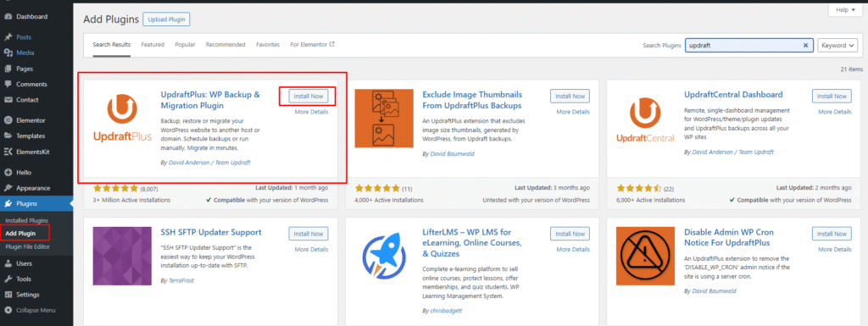The image size is (868, 326).
Task: Click the Elementor icon in sidebar
Action: (8, 120)
